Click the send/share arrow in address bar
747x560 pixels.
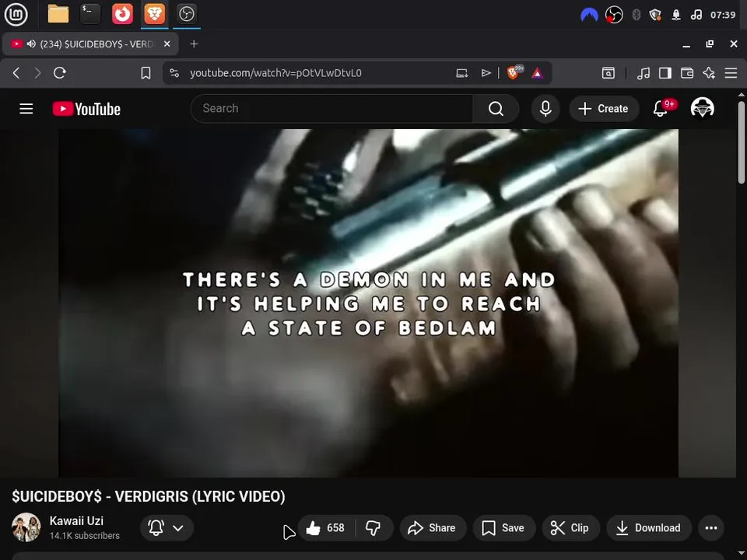click(x=486, y=73)
